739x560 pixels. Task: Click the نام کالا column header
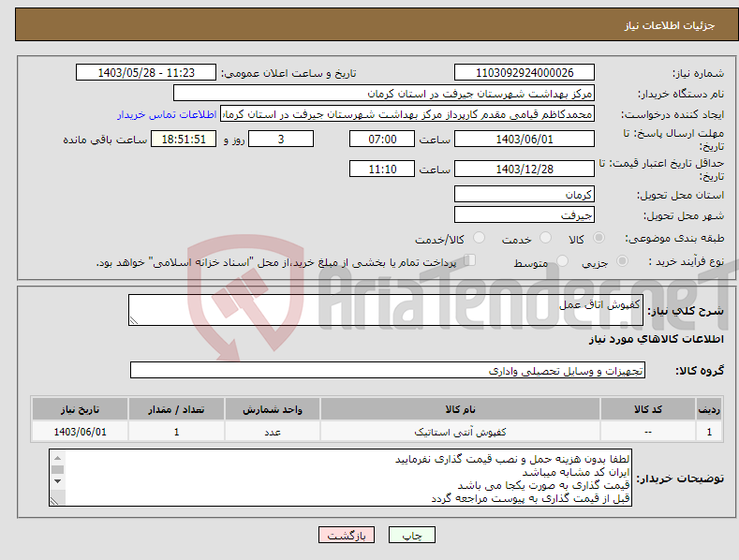click(460, 409)
